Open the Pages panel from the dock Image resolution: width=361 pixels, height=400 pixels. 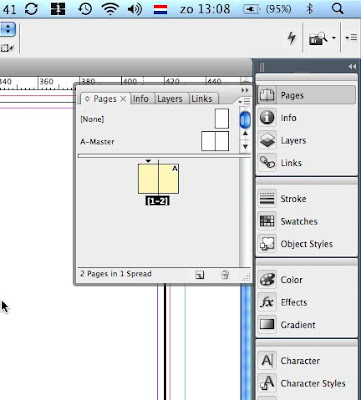306,95
